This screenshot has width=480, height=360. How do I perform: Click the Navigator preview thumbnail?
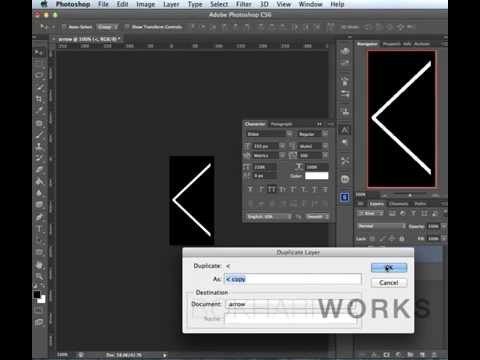402,119
